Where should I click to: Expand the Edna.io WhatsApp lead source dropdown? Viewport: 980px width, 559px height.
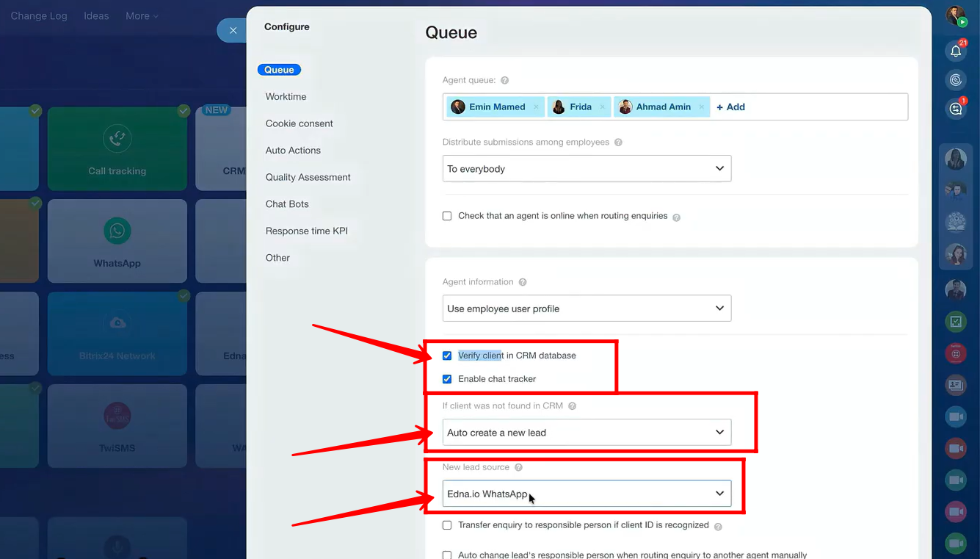pyautogui.click(x=587, y=494)
